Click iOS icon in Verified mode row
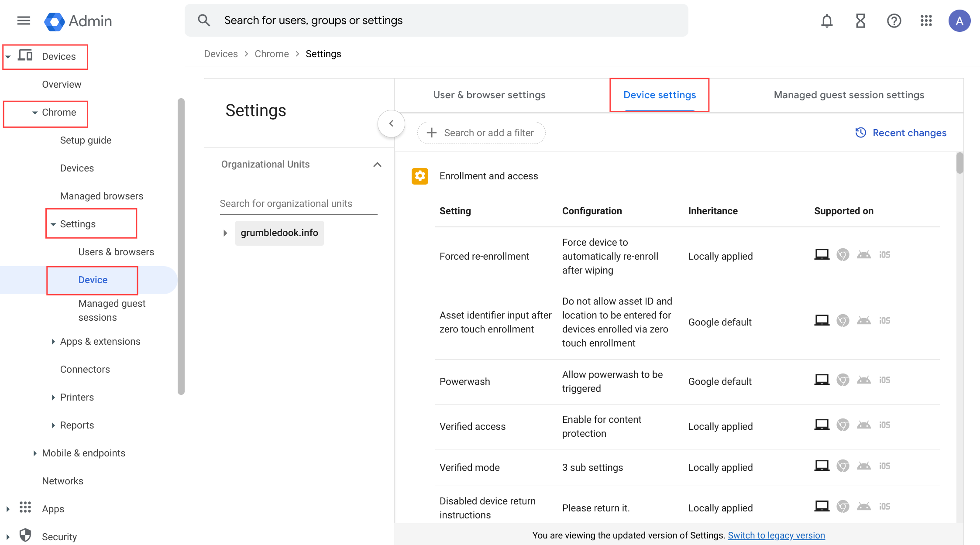 tap(885, 466)
